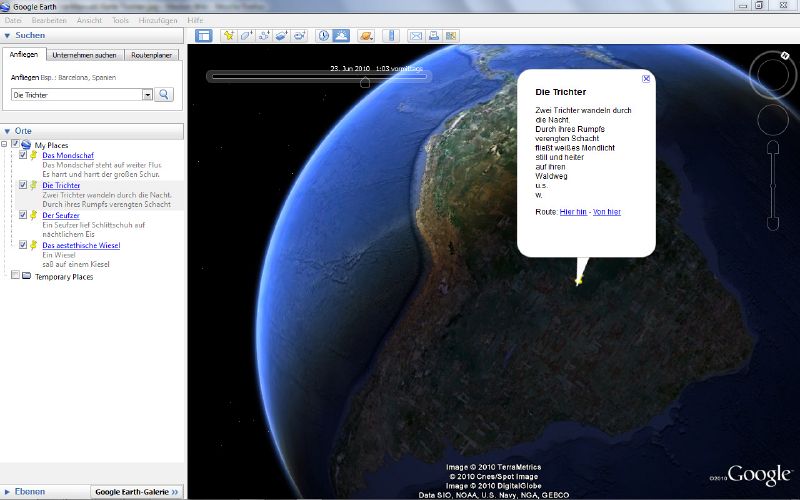The width and height of the screenshot is (800, 500).
Task: Click the pushpin icon beside Das Mondschaf
Action: 34,155
